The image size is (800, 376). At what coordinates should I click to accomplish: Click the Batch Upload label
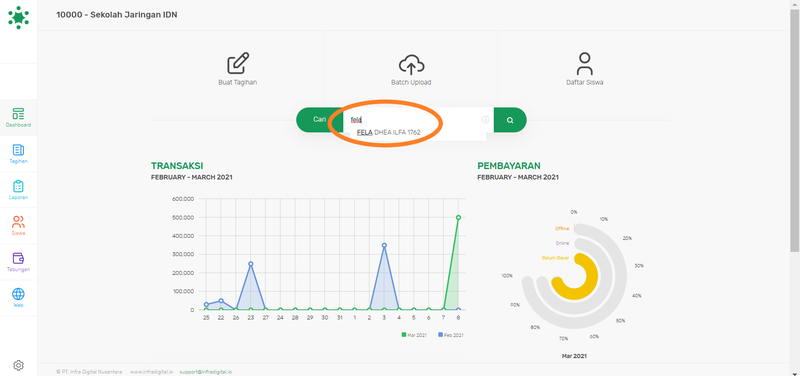pos(411,82)
